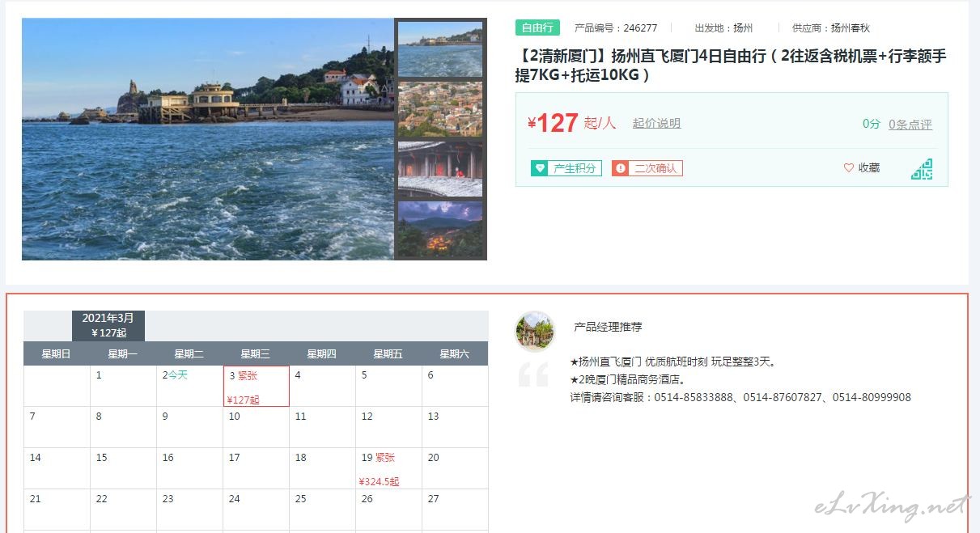
Task: Click the 星期三 column header
Action: tap(256, 353)
